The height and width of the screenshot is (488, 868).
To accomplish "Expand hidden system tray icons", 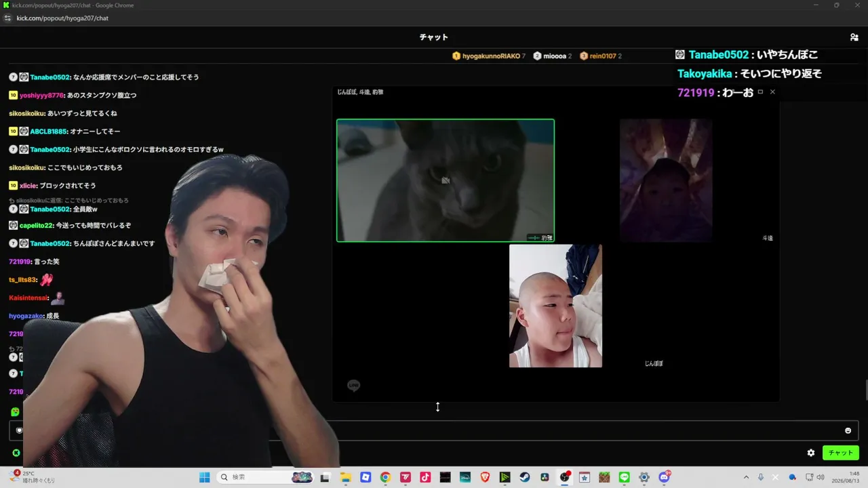I will 746,477.
